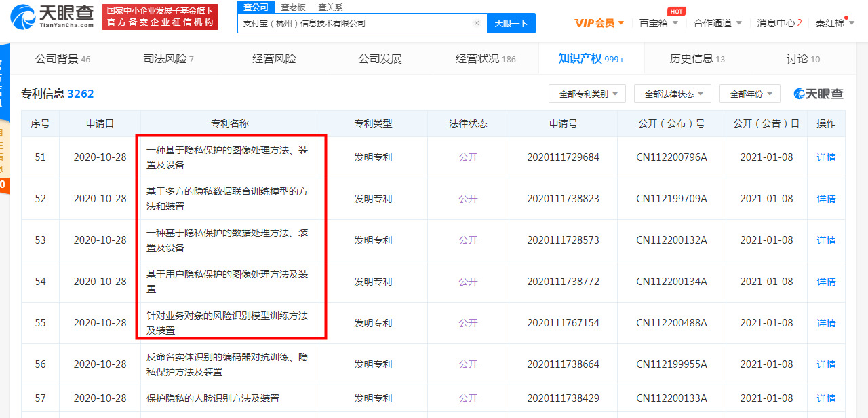Image resolution: width=868 pixels, height=418 pixels.
Task: Switch to the 经营状况 tab
Action: pyautogui.click(x=486, y=59)
